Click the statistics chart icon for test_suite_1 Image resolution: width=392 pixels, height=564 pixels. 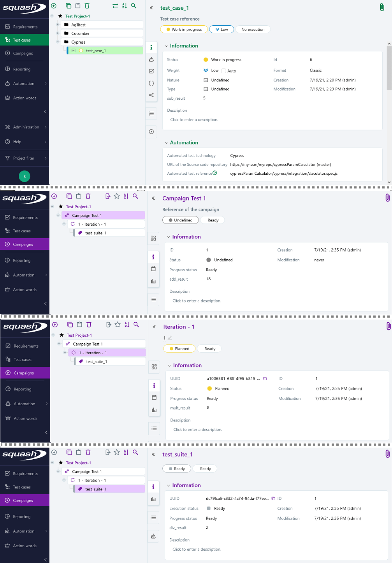click(x=153, y=499)
